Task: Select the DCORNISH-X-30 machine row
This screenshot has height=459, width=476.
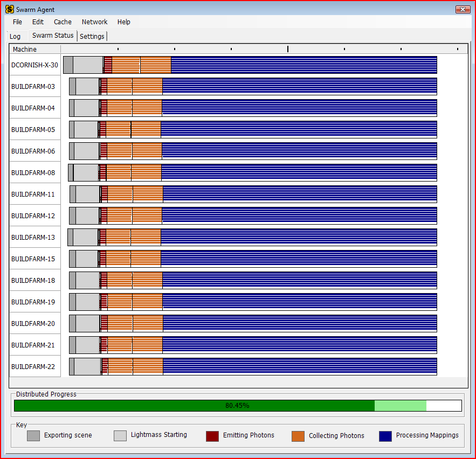Action: [x=35, y=65]
